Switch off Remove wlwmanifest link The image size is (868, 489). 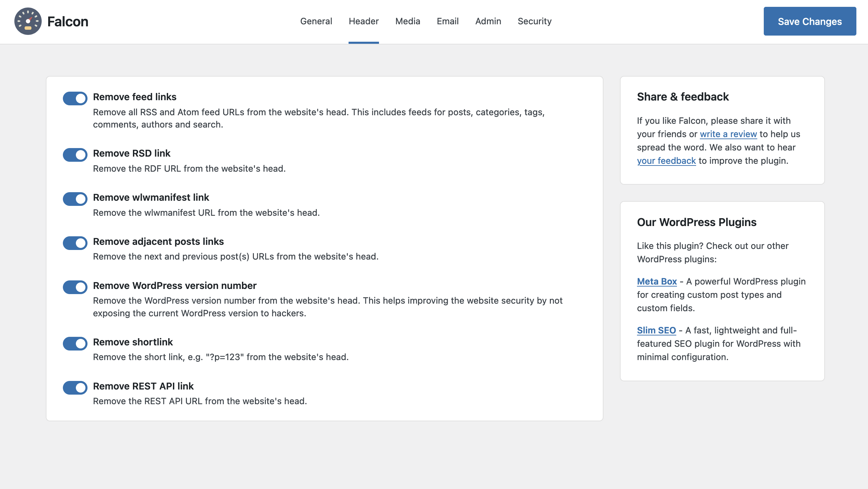pyautogui.click(x=75, y=199)
